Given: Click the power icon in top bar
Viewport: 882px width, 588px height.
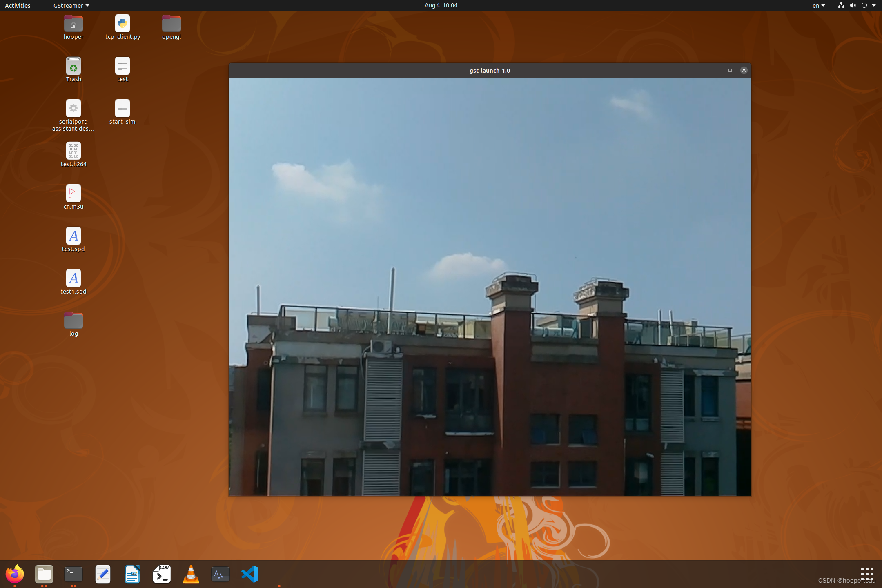Looking at the screenshot, I should (x=864, y=5).
